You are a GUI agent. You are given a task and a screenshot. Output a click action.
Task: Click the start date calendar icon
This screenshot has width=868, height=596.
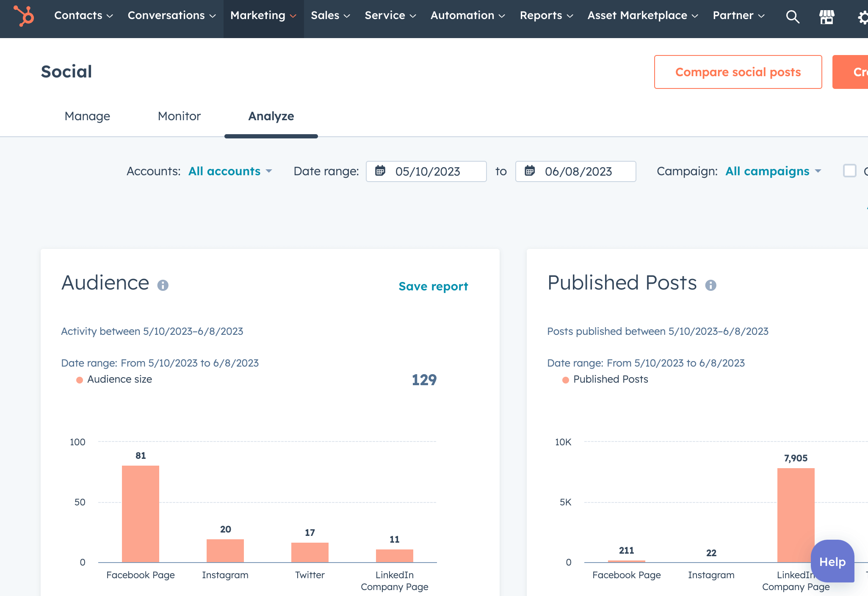click(380, 171)
